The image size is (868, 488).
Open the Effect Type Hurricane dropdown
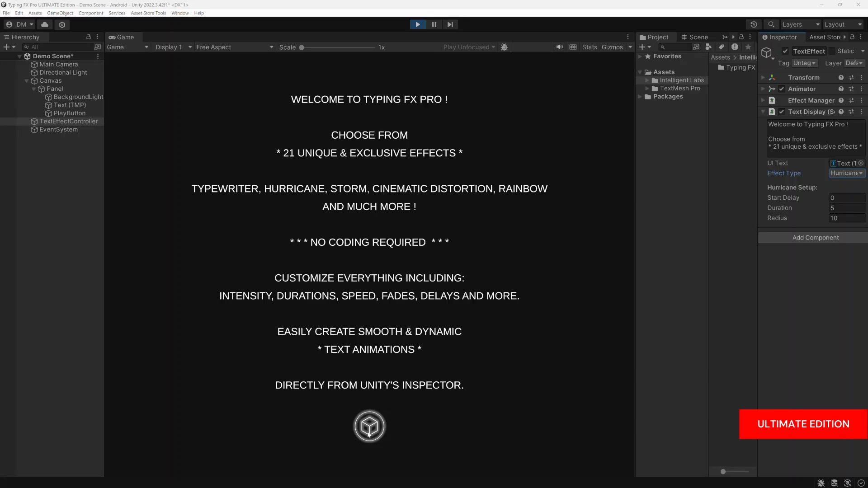[x=847, y=173]
